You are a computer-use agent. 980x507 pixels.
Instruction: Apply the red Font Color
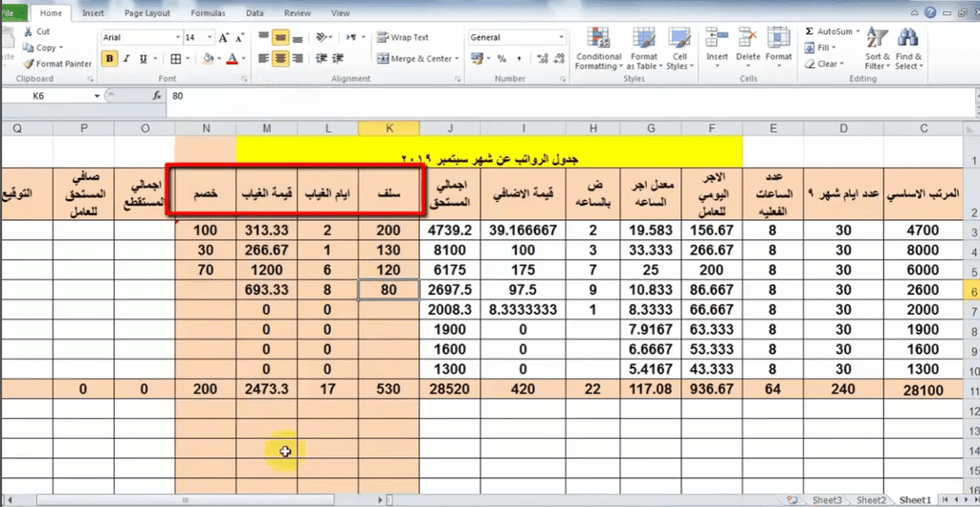[232, 58]
